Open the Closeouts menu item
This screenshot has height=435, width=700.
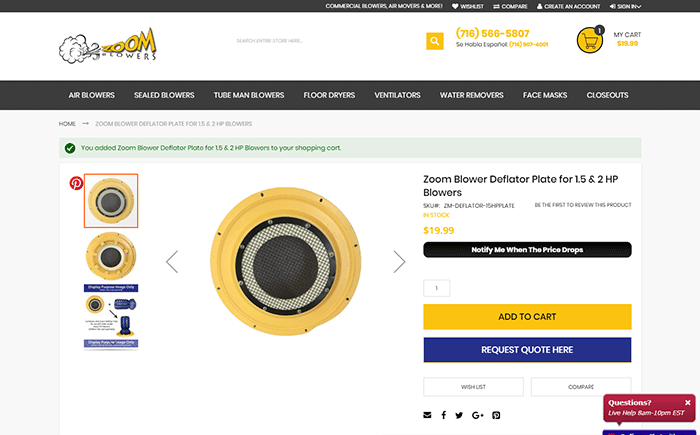pyautogui.click(x=607, y=96)
